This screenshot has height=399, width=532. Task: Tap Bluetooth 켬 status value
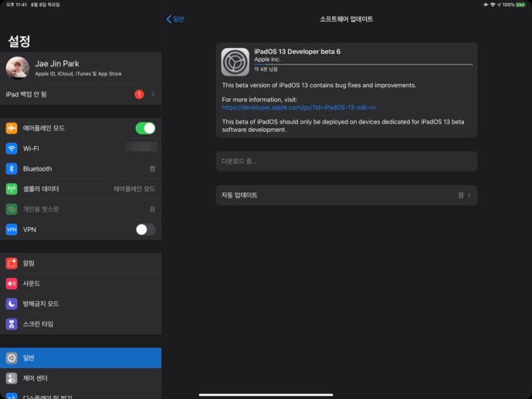pyautogui.click(x=153, y=169)
